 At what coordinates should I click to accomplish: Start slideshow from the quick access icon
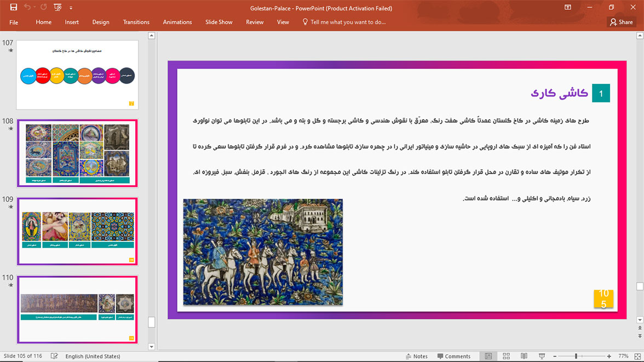click(x=58, y=7)
